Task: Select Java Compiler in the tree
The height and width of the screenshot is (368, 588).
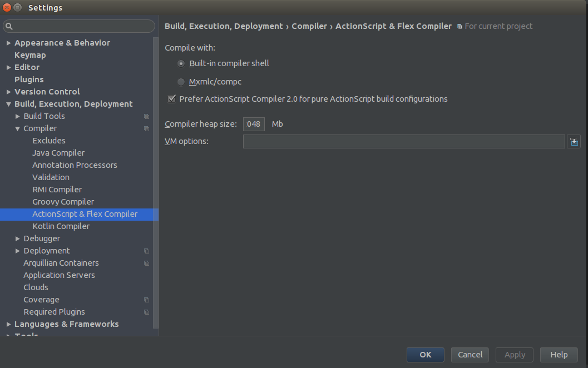Action: pyautogui.click(x=58, y=153)
